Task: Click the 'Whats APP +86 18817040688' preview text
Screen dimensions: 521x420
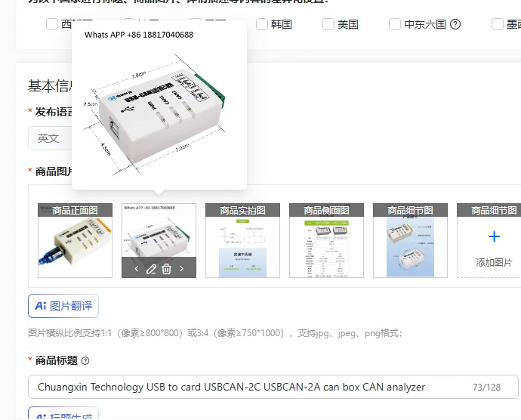Action: pyautogui.click(x=139, y=35)
